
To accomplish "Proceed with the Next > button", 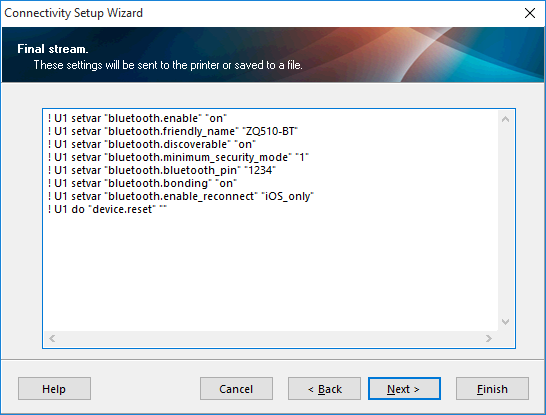I will (x=404, y=389).
